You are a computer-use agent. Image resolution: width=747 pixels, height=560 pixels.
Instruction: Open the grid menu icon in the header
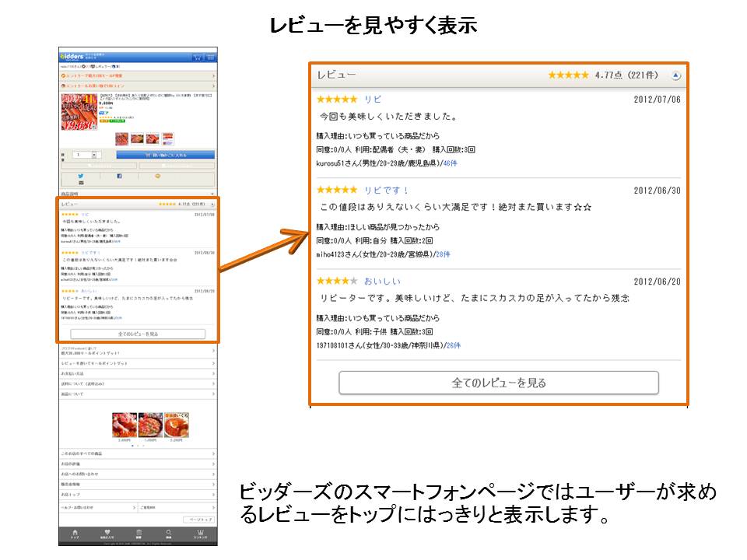click(211, 57)
